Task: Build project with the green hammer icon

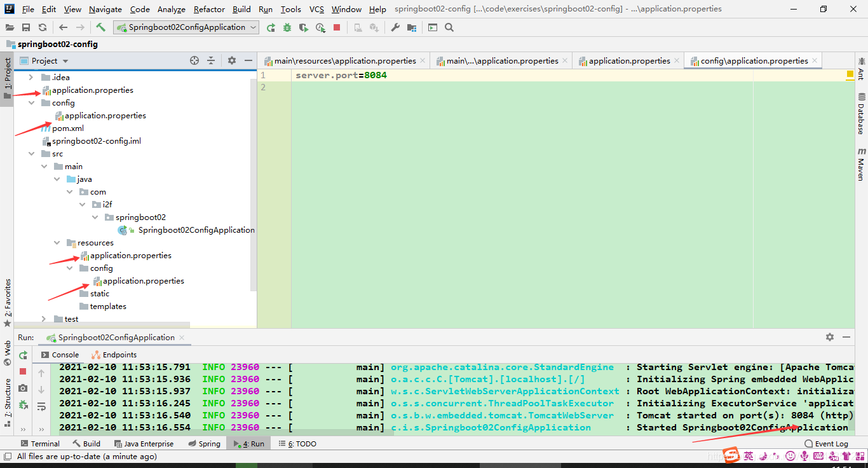Action: [100, 27]
